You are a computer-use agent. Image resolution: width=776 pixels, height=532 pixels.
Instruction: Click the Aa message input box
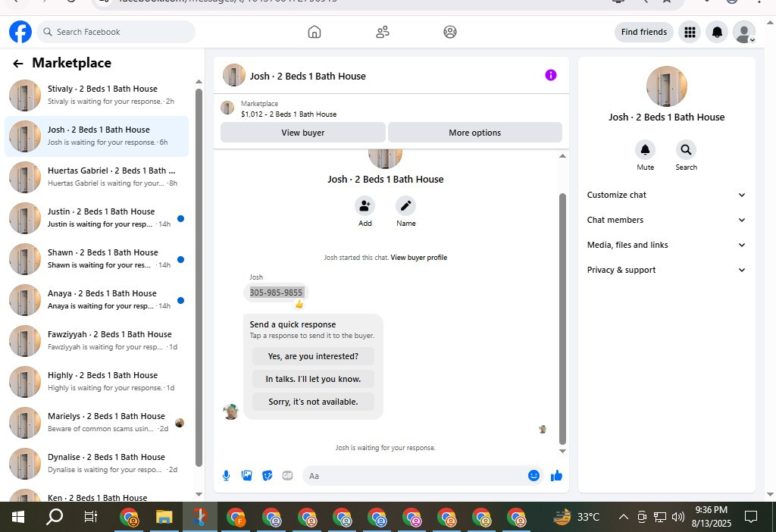pyautogui.click(x=415, y=476)
